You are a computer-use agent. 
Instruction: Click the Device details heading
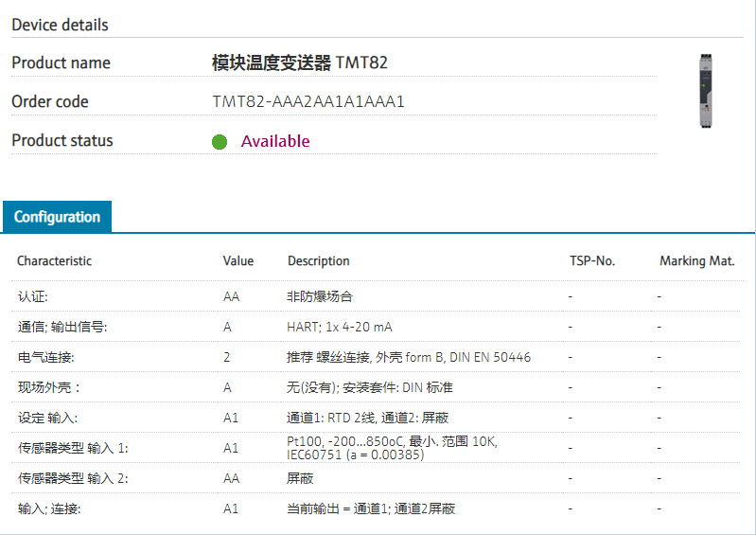(x=60, y=25)
